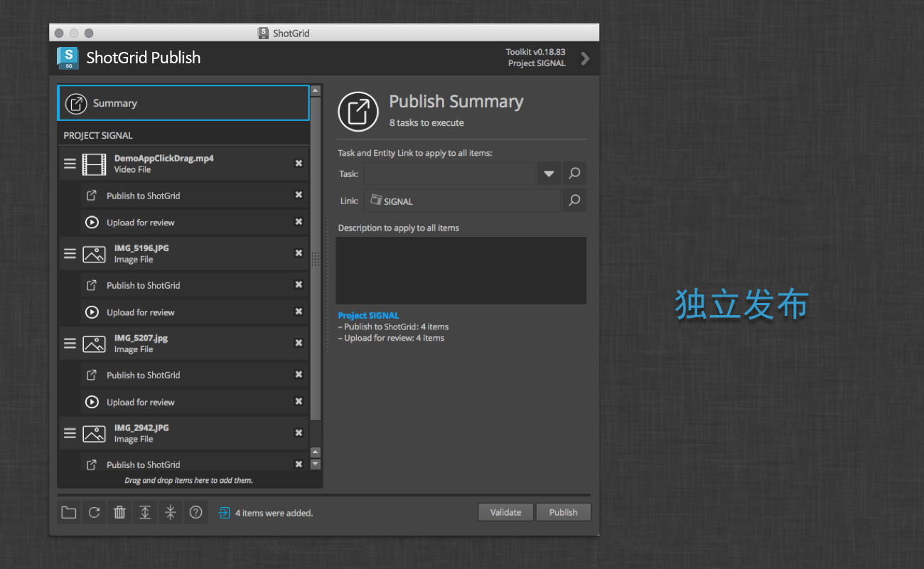Click the image icon of IMG_2942.JPG
This screenshot has width=924, height=569.
[94, 433]
